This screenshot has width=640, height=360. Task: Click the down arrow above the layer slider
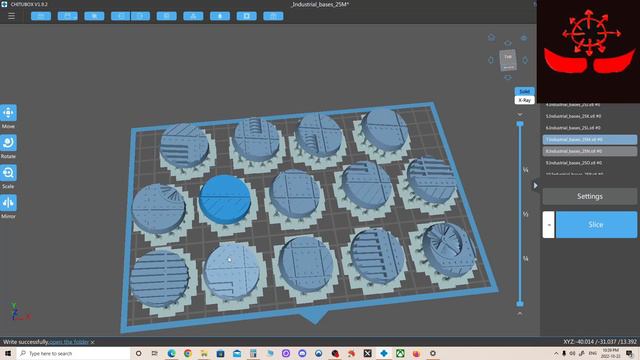point(520,114)
